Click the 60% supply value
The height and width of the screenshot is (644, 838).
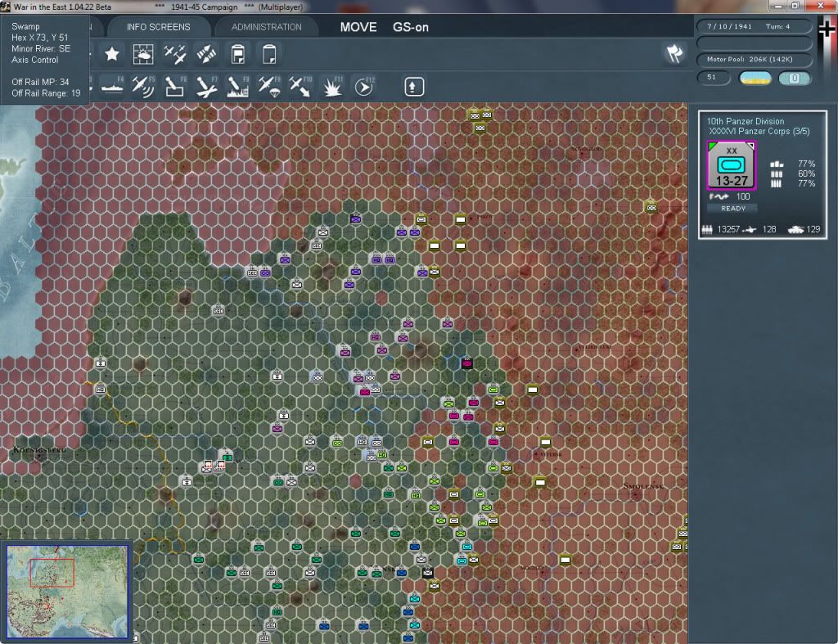coord(806,173)
